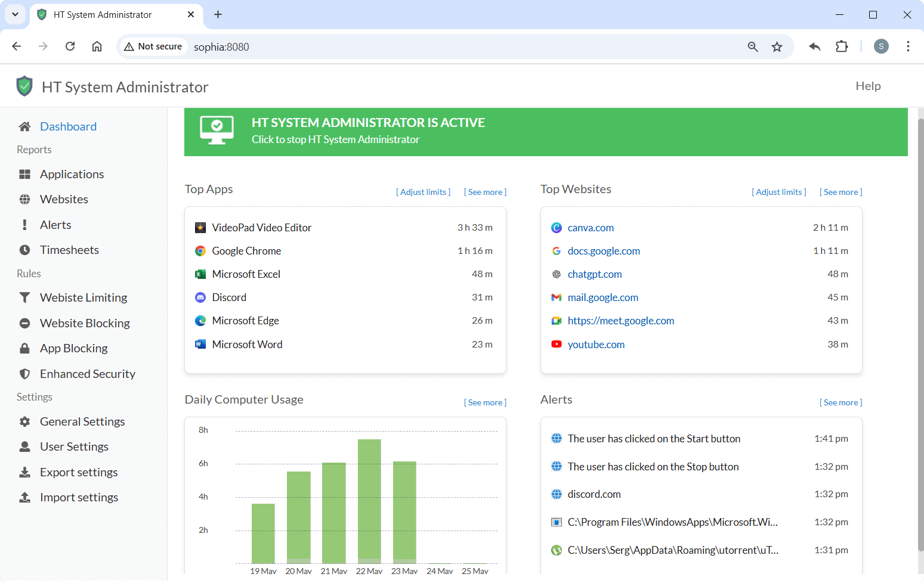Click the Alerts exclamation icon
Screen dimensions: 924x583
click(24, 225)
